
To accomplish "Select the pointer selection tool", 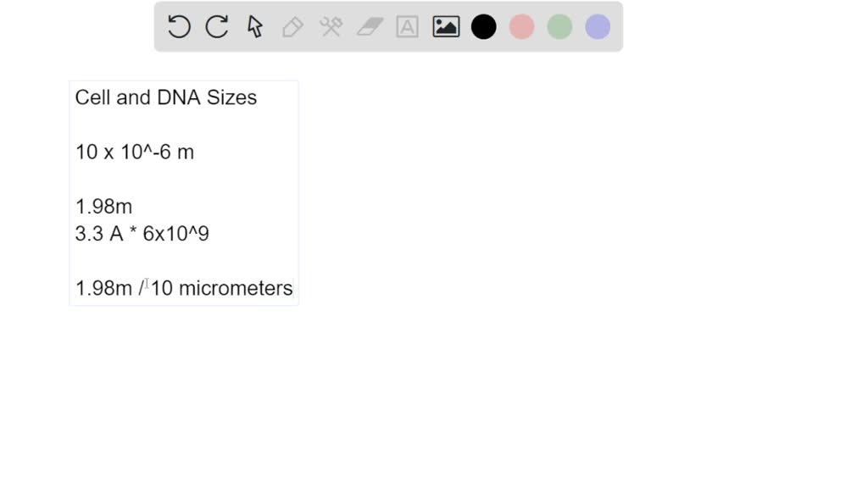I will tap(255, 27).
